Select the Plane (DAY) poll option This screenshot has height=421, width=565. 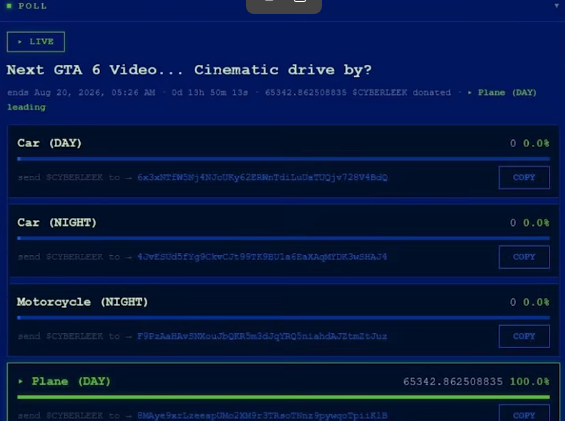point(283,392)
